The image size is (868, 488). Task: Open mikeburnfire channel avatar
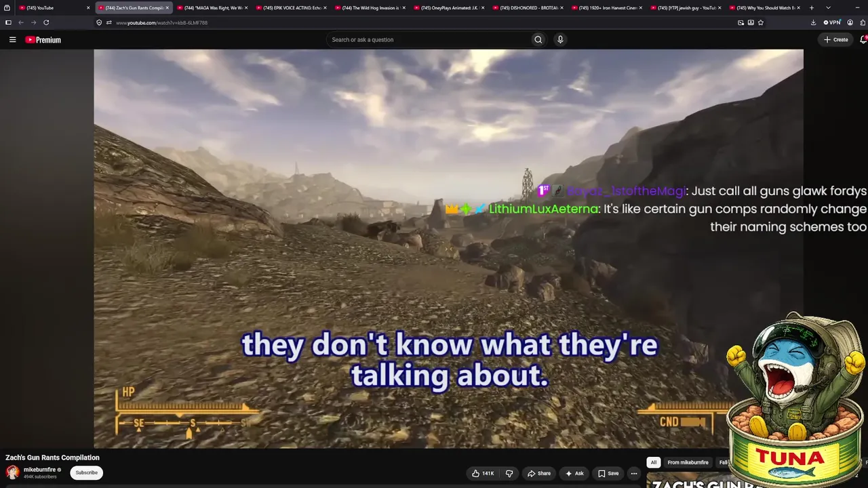[12, 472]
